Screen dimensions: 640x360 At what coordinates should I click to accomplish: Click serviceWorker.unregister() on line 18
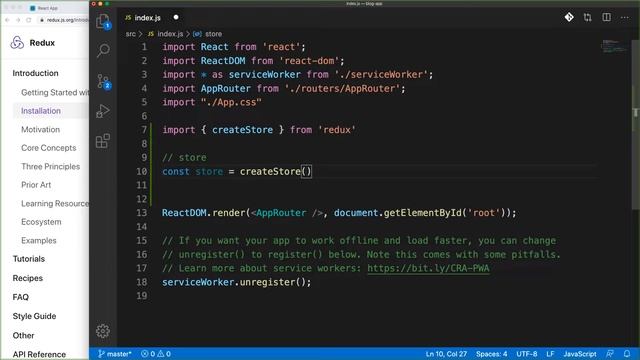coord(236,282)
